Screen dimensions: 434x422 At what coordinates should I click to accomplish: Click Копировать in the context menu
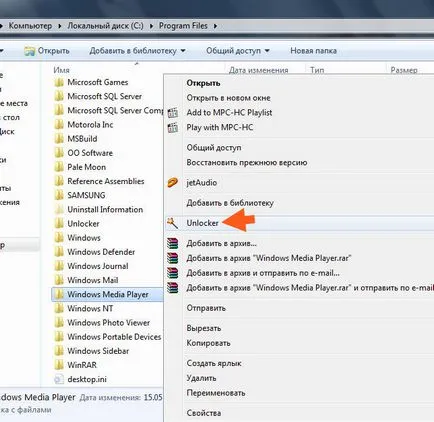(x=208, y=343)
